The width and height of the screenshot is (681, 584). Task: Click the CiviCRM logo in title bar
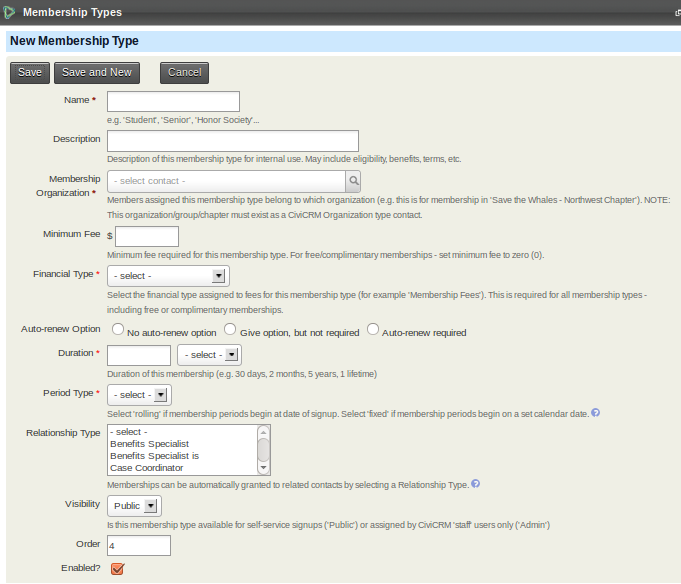[x=10, y=12]
